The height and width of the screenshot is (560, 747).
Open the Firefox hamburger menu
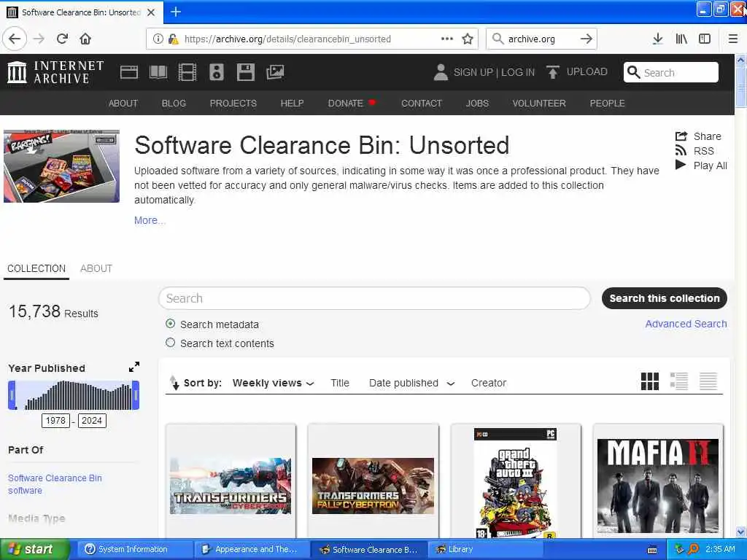pos(733,39)
